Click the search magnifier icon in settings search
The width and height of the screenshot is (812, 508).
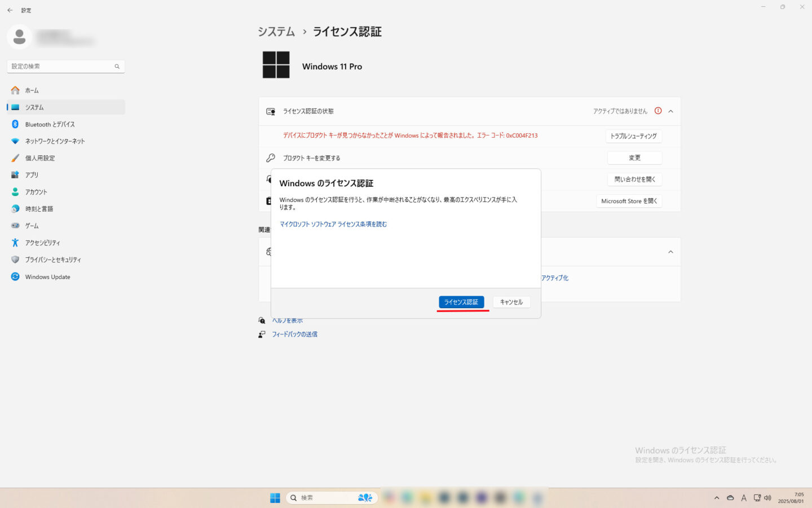(x=117, y=66)
